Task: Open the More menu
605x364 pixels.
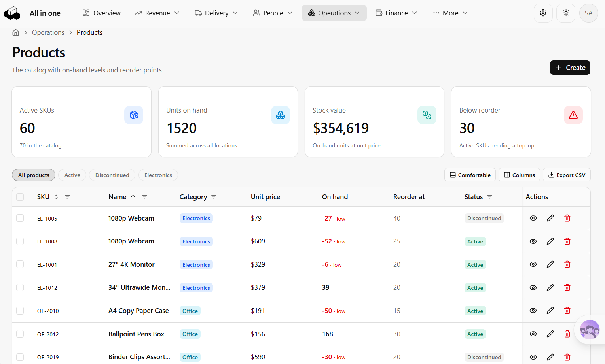Action: 450,13
